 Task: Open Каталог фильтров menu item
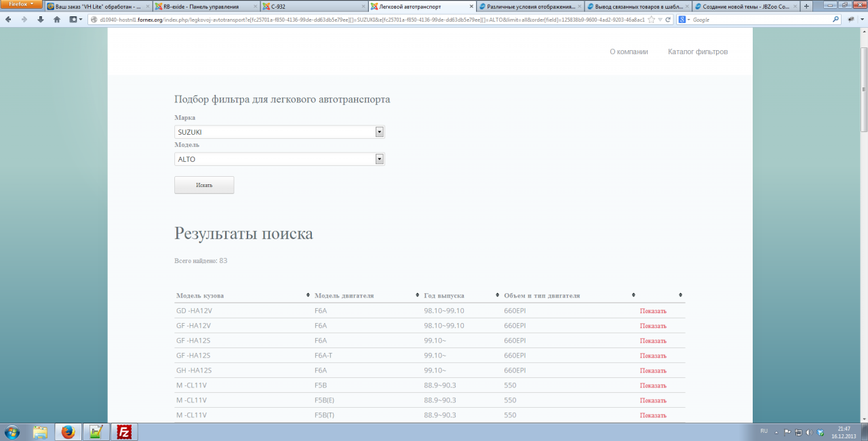[x=697, y=51]
